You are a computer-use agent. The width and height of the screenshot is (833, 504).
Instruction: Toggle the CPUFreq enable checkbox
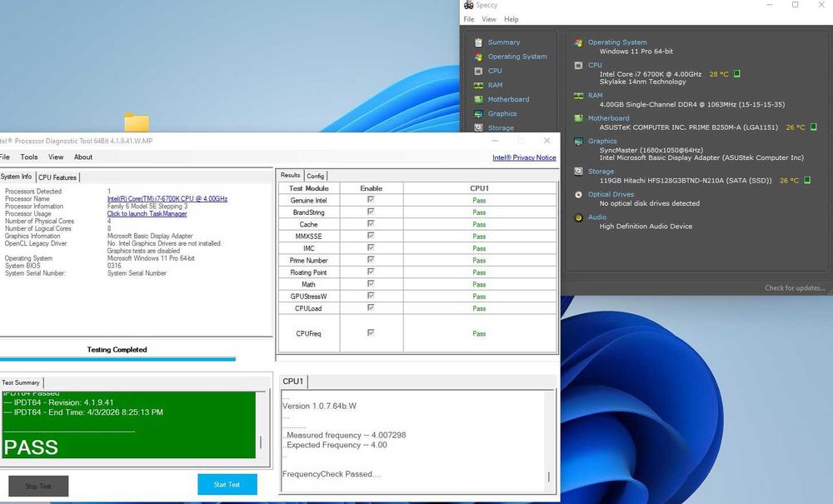371,333
